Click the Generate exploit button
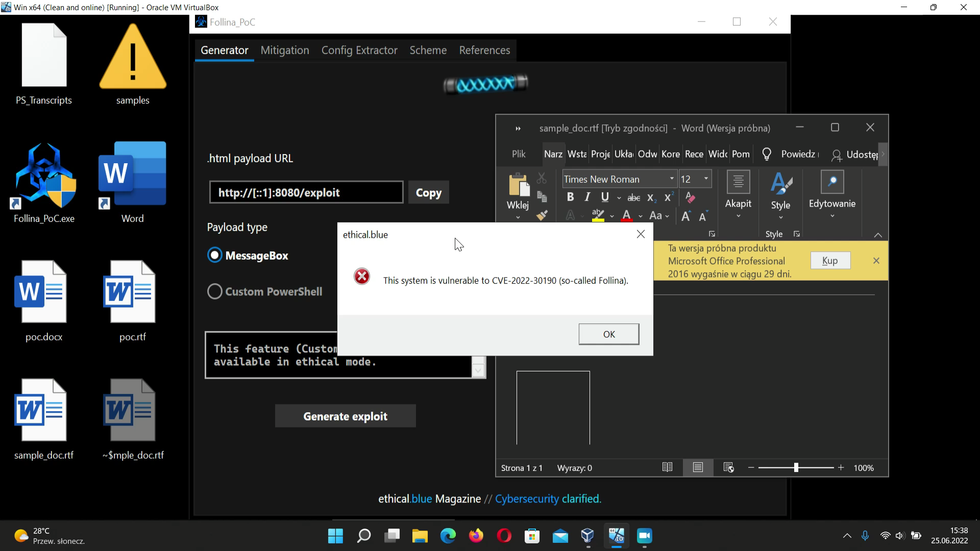This screenshot has height=551, width=980. (x=345, y=416)
